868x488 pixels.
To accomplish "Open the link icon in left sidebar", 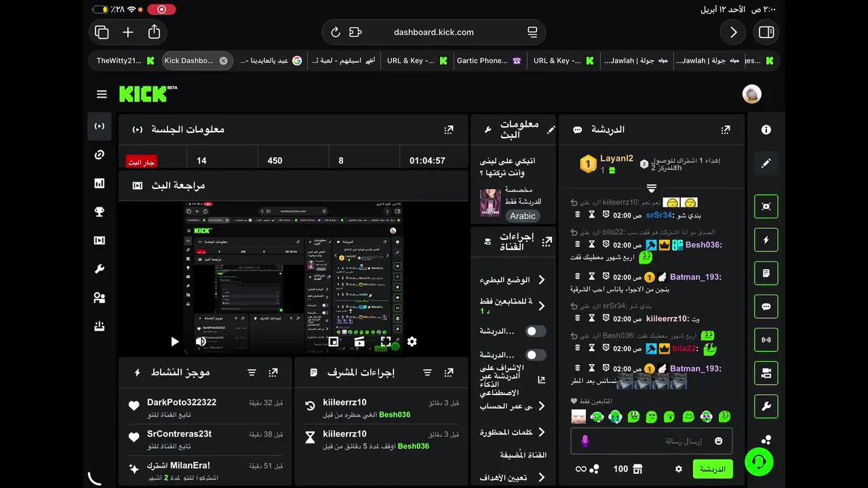I will point(100,155).
